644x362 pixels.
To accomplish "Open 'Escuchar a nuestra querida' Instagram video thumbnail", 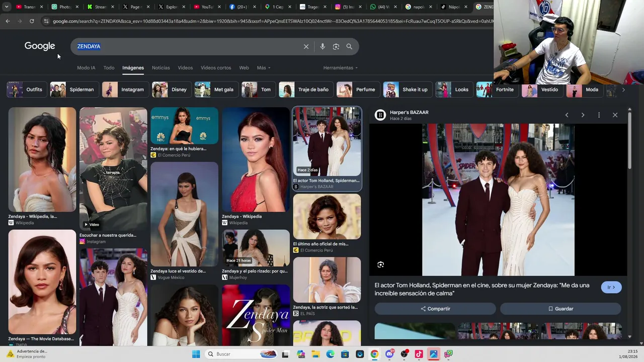I will [113, 168].
